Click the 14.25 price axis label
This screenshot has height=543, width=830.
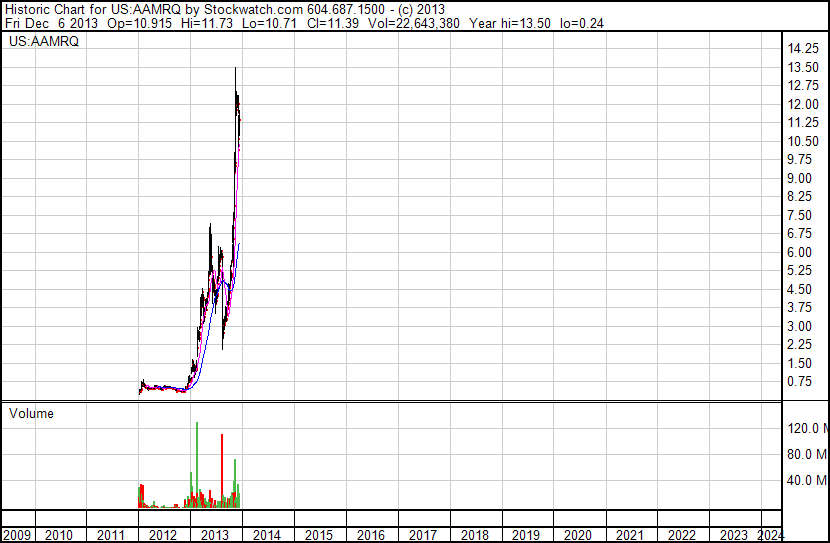tap(803, 49)
